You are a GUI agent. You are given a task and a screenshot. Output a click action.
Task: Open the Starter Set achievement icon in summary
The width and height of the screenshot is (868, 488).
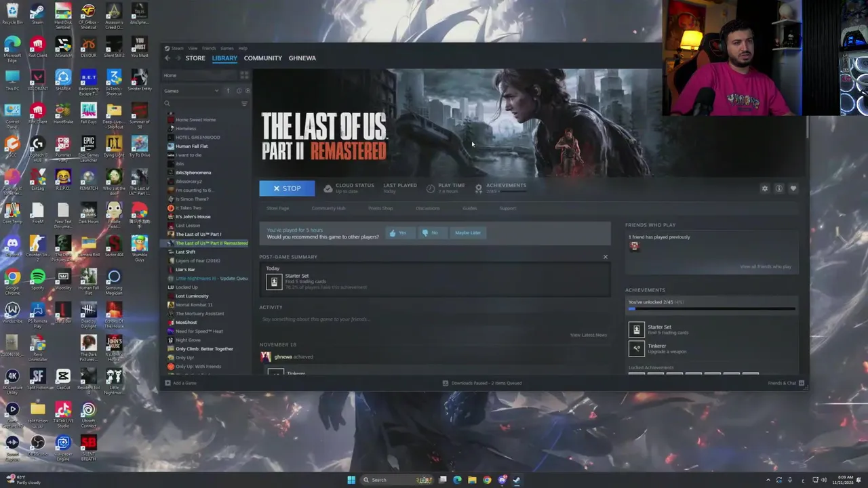pos(274,281)
